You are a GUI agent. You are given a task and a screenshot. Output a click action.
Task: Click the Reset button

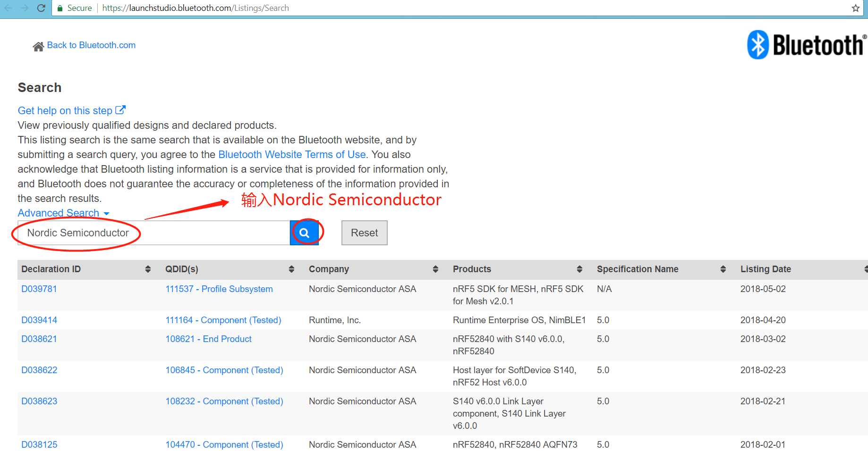[365, 233]
